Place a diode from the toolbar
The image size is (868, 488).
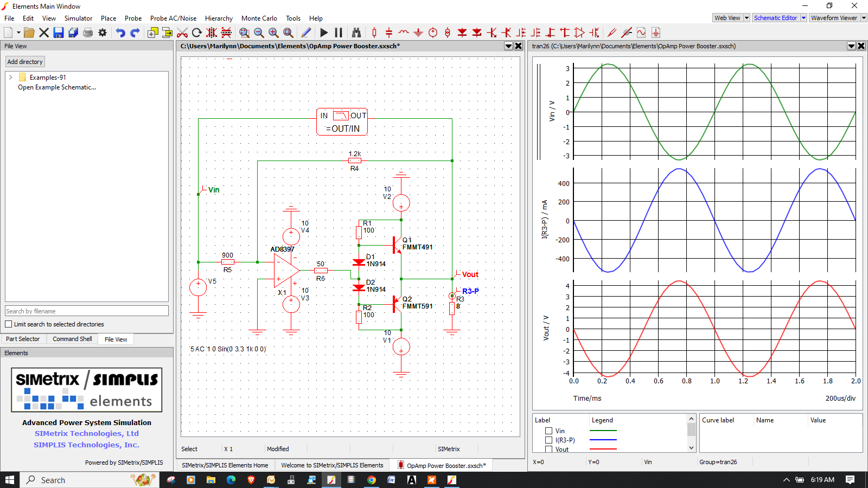pyautogui.click(x=462, y=33)
